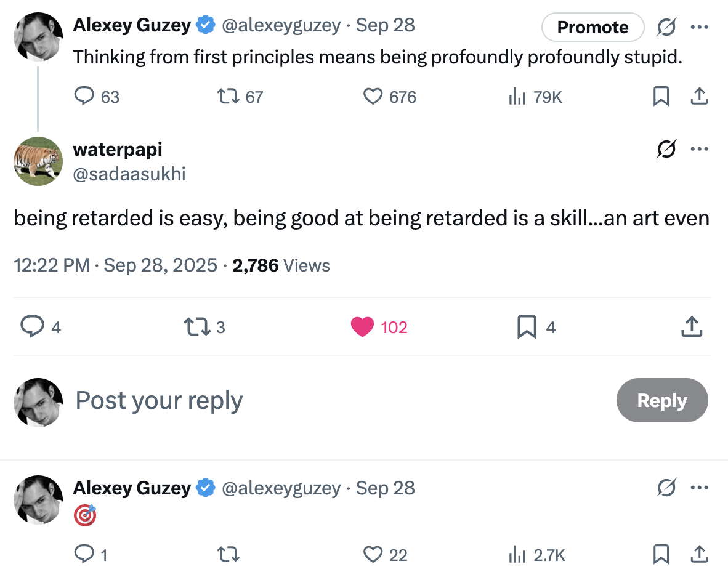Toggle retweet on waterpapi's tweet
Viewport: 728px width, 580px height.
tap(196, 327)
